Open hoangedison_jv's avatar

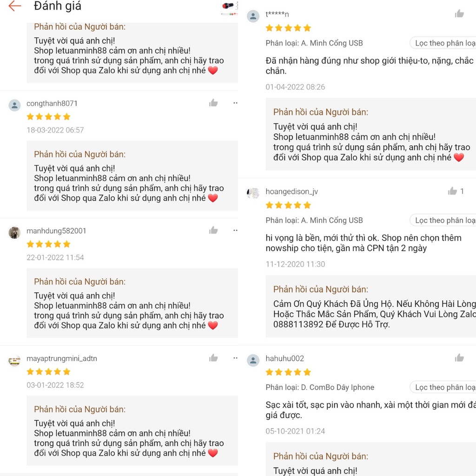coord(253,193)
